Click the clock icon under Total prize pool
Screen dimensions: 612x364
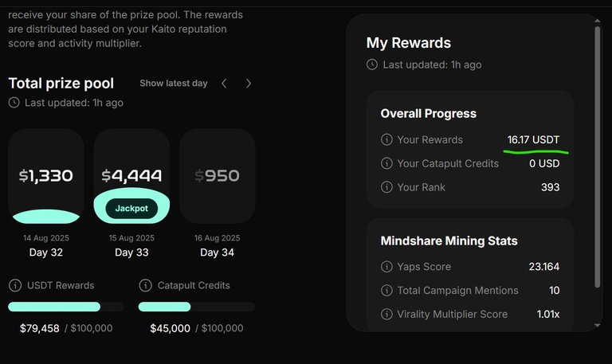(x=14, y=103)
